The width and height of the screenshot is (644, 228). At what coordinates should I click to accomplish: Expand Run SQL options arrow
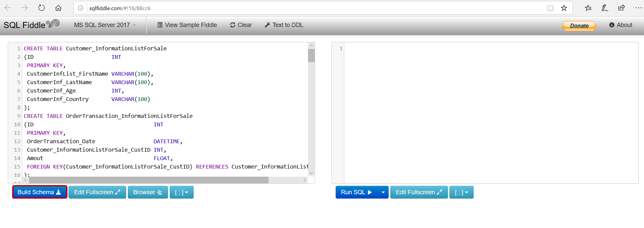coord(383,192)
